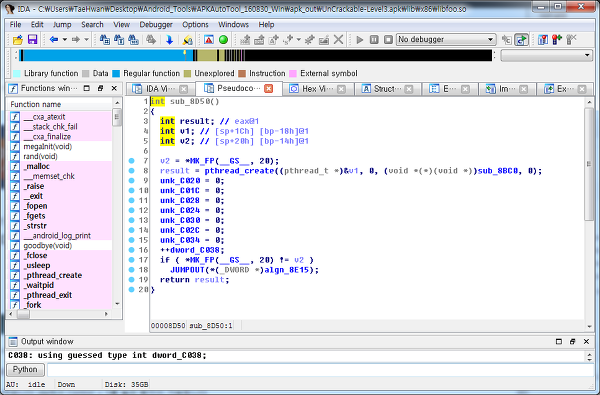The image size is (600, 395).
Task: Open the File menu
Action: [x=15, y=24]
